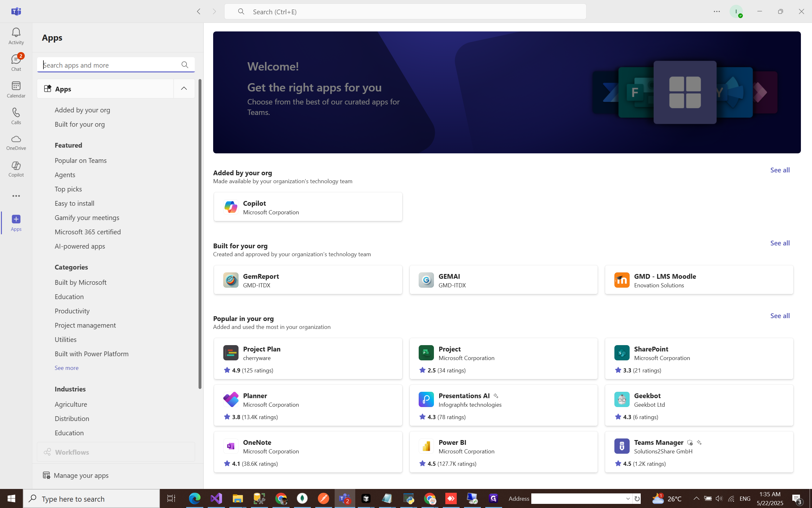Select AI-powered apps category
Image resolution: width=812 pixels, height=508 pixels.
tap(80, 246)
